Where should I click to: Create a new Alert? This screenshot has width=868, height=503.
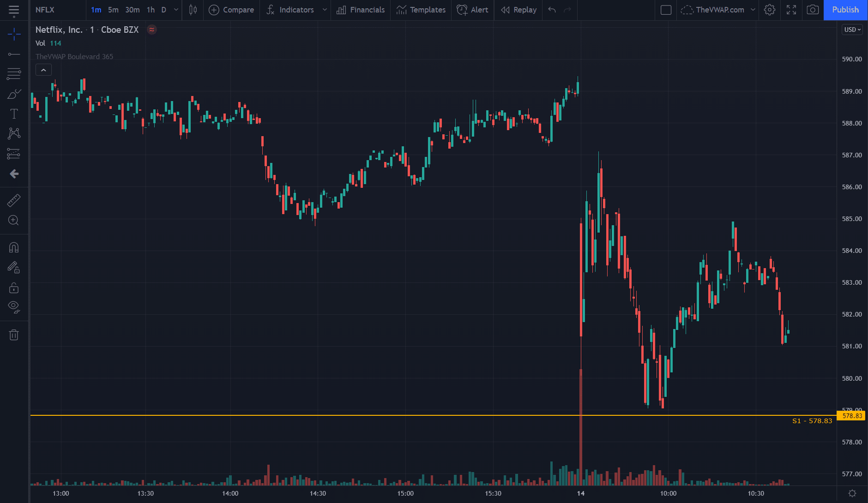[x=472, y=10]
